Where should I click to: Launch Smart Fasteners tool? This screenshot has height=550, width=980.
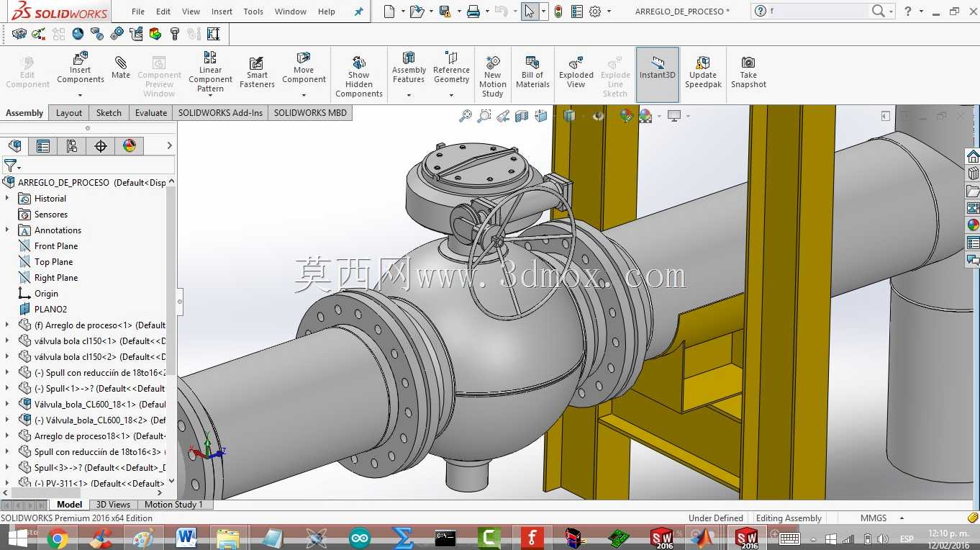coord(257,72)
